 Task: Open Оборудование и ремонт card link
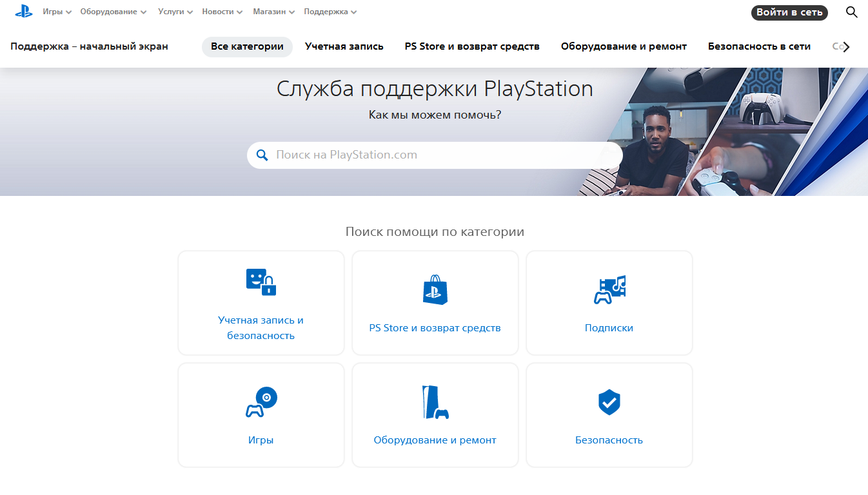pyautogui.click(x=435, y=440)
